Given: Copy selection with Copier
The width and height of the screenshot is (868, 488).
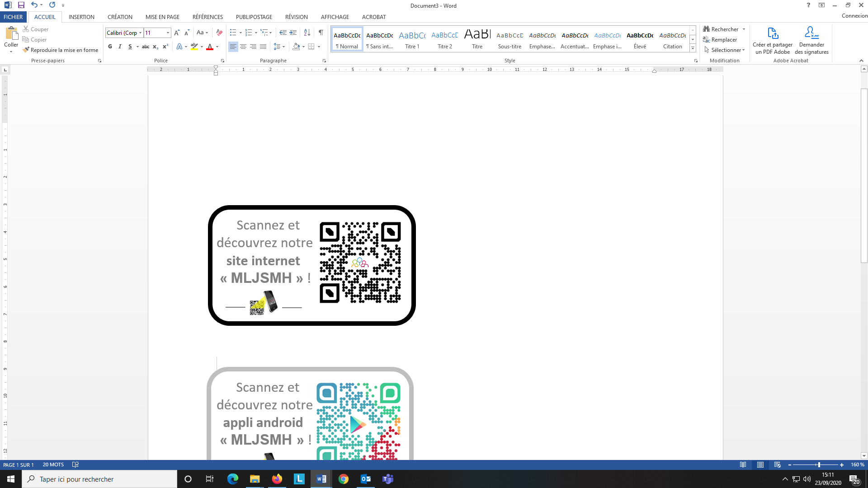Looking at the screenshot, I should pos(34,39).
